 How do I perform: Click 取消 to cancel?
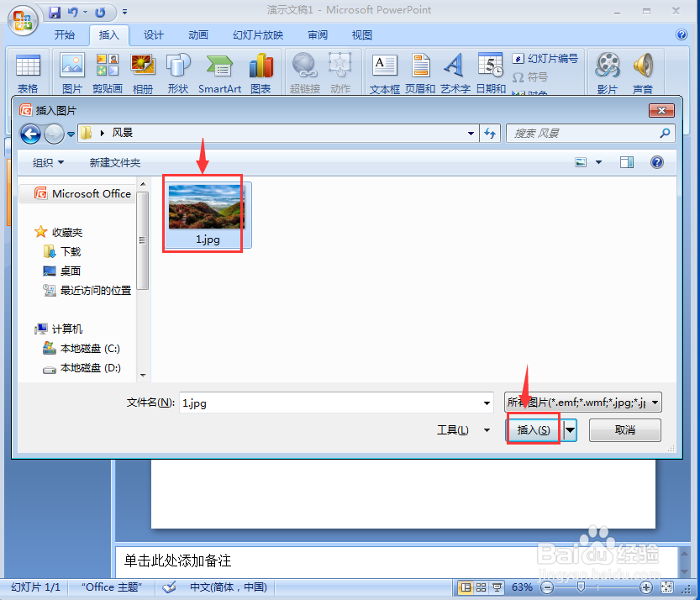625,430
